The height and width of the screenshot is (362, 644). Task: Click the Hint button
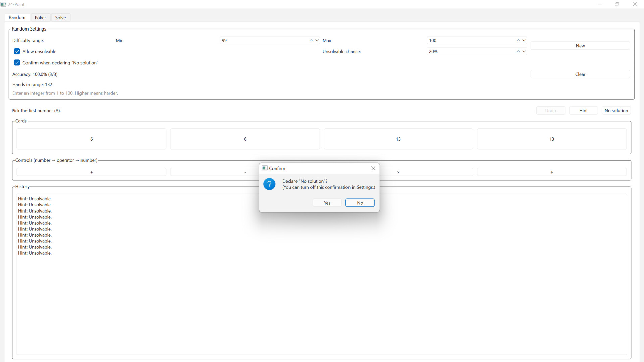[x=583, y=111]
